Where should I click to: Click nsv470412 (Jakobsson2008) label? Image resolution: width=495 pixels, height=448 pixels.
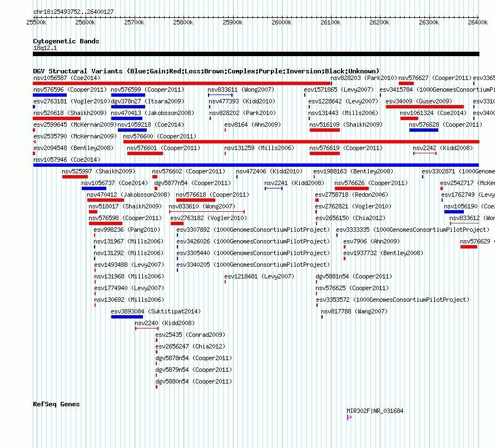[128, 195]
